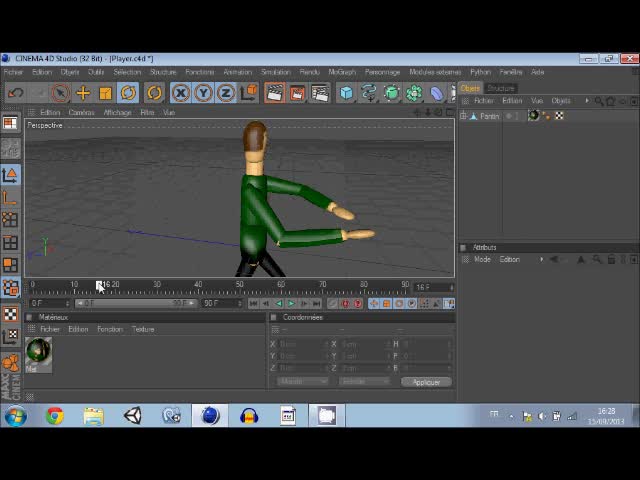Select the Rotate tool icon

click(x=128, y=93)
